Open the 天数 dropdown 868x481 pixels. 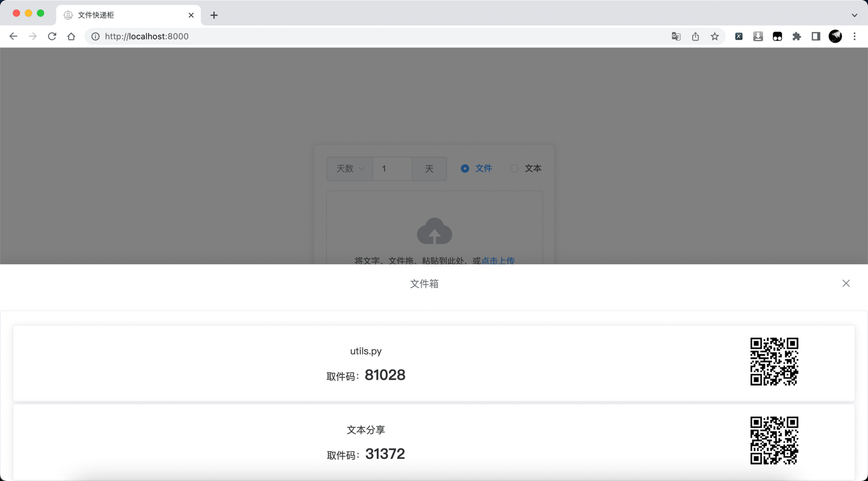tap(349, 169)
